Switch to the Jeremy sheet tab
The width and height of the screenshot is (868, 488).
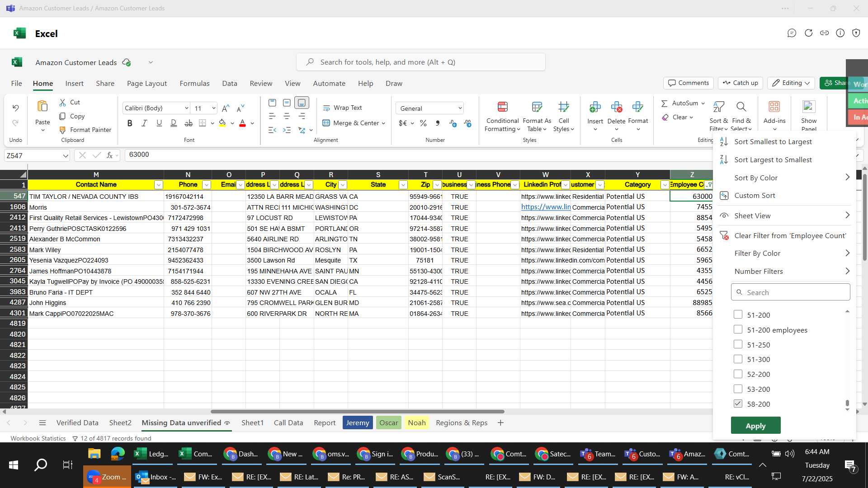(x=358, y=422)
